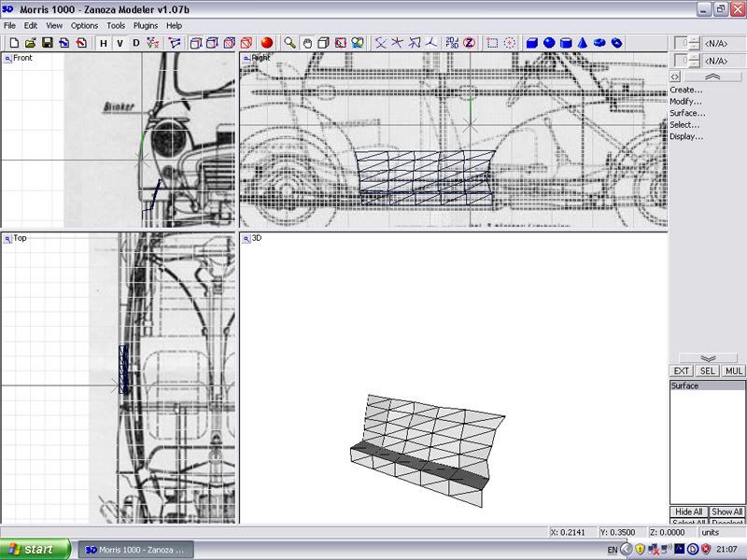Click the red sphere render icon
Viewport: 747px width, 560px height.
(x=266, y=43)
